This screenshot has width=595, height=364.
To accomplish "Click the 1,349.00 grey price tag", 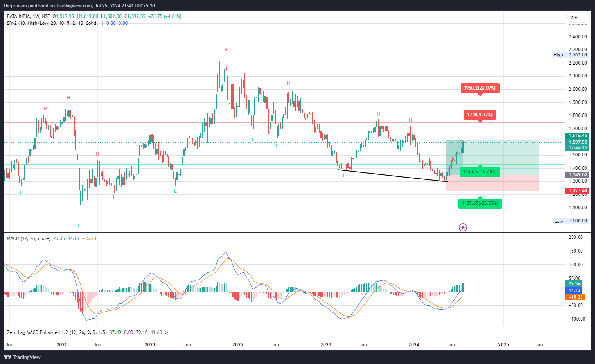I will tap(577, 175).
